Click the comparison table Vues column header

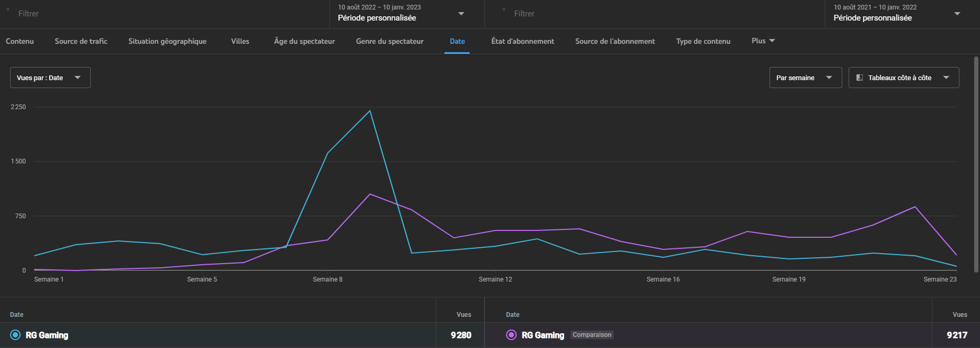click(x=960, y=315)
